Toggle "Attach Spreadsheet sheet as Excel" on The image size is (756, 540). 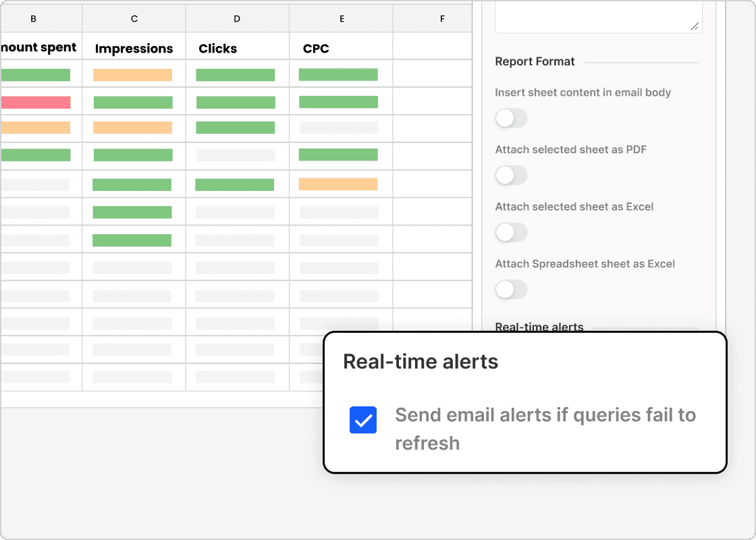coord(511,290)
